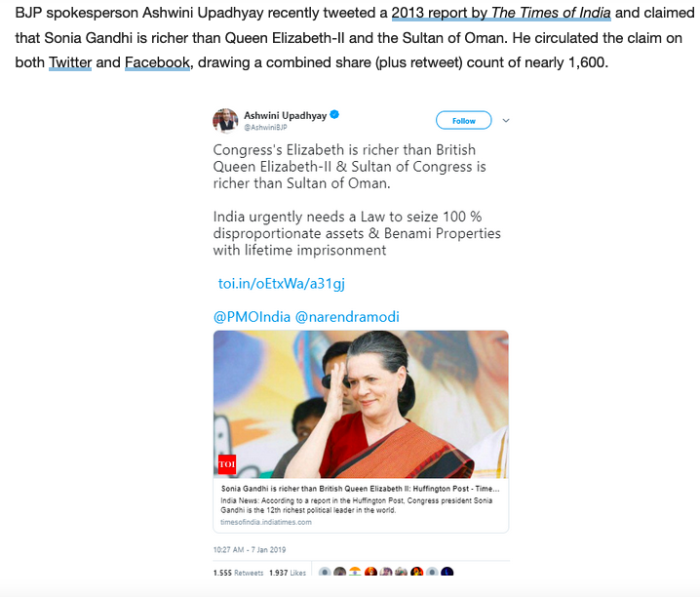Open the orange-red liker avatar
The width and height of the screenshot is (700, 597).
click(x=370, y=572)
